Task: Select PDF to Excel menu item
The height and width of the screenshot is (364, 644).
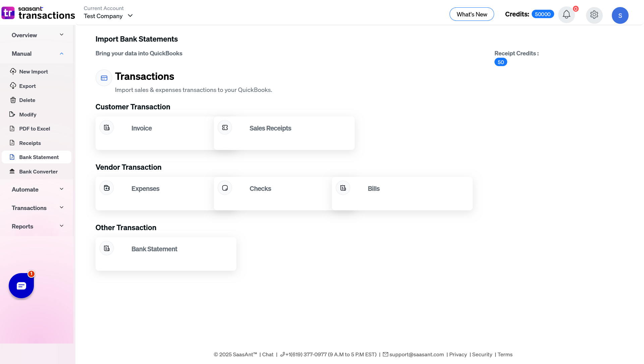Action: click(34, 129)
